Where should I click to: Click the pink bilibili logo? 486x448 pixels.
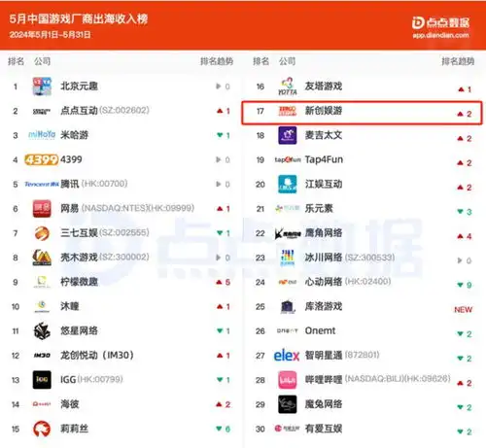pos(288,380)
